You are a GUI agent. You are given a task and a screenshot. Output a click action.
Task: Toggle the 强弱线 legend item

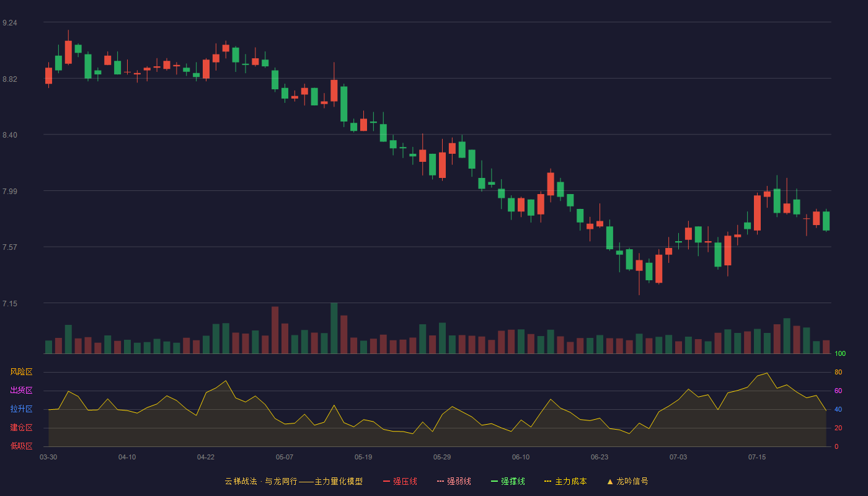point(454,481)
